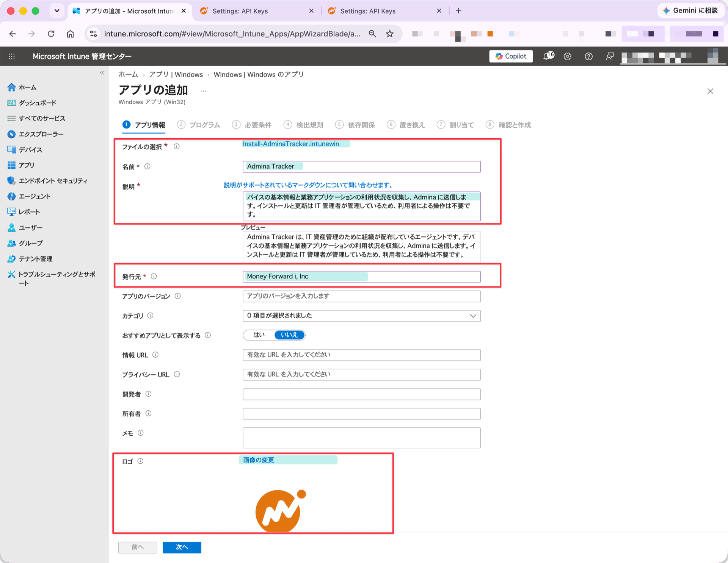Click the プライバシー URL input field
This screenshot has height=563, width=728.
point(361,374)
